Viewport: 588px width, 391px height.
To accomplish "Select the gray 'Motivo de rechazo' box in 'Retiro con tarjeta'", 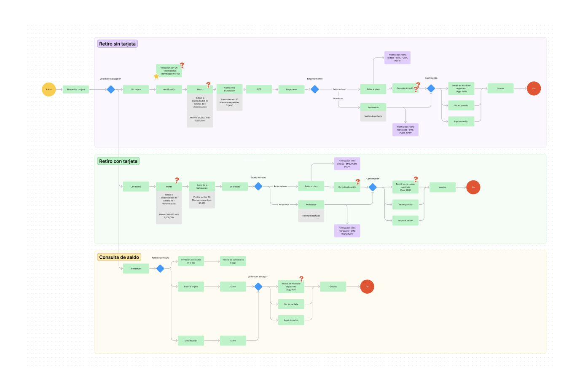I will [x=311, y=216].
